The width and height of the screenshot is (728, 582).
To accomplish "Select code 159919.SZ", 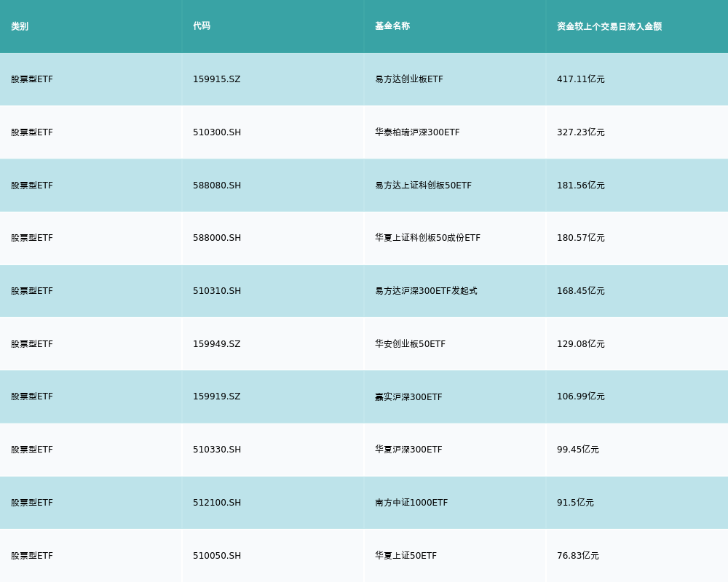I will coord(217,396).
